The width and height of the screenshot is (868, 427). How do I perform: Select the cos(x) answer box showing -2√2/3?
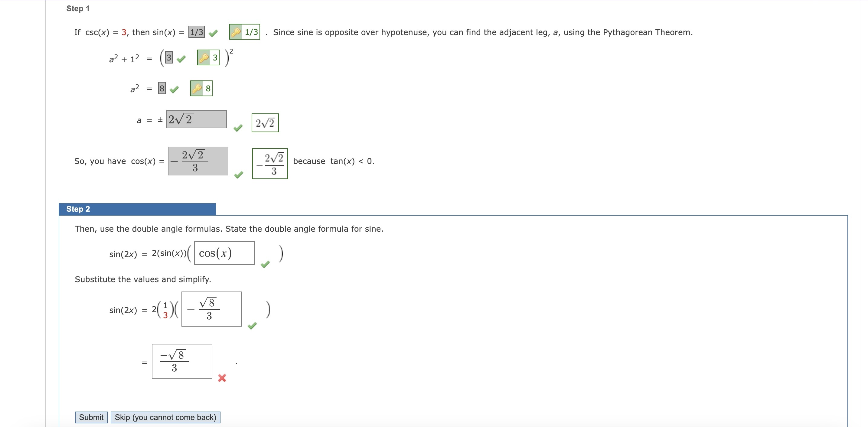[x=198, y=161]
